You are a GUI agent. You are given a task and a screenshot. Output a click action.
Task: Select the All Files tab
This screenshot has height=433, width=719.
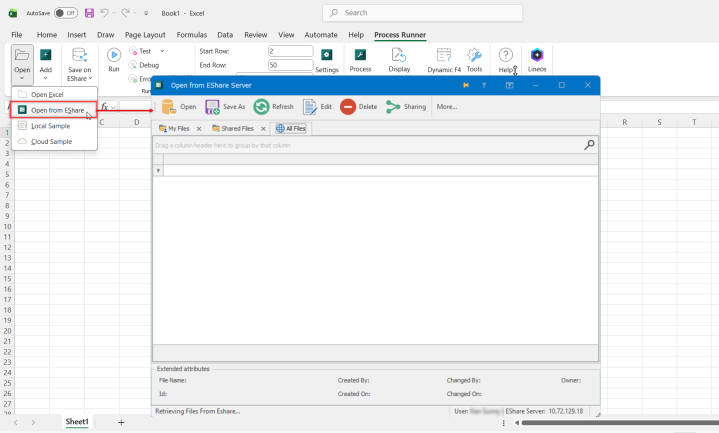point(291,128)
